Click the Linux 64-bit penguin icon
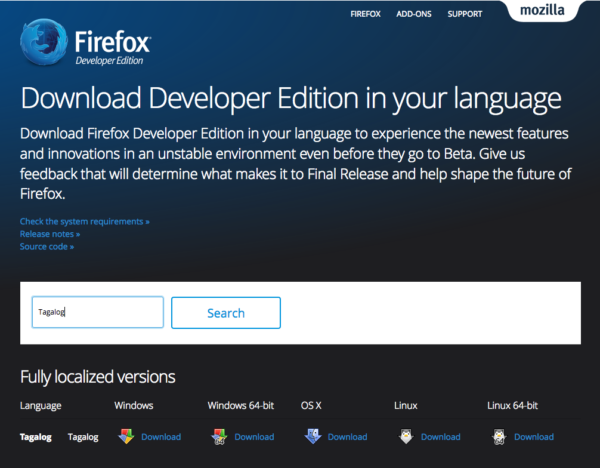The image size is (600, 468). coord(499,437)
